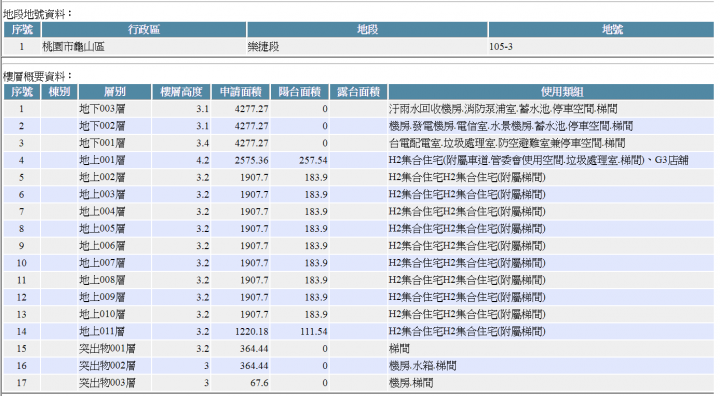This screenshot has width=720, height=396.
Task: Select the 地上010層 row label
Action: [x=102, y=314]
